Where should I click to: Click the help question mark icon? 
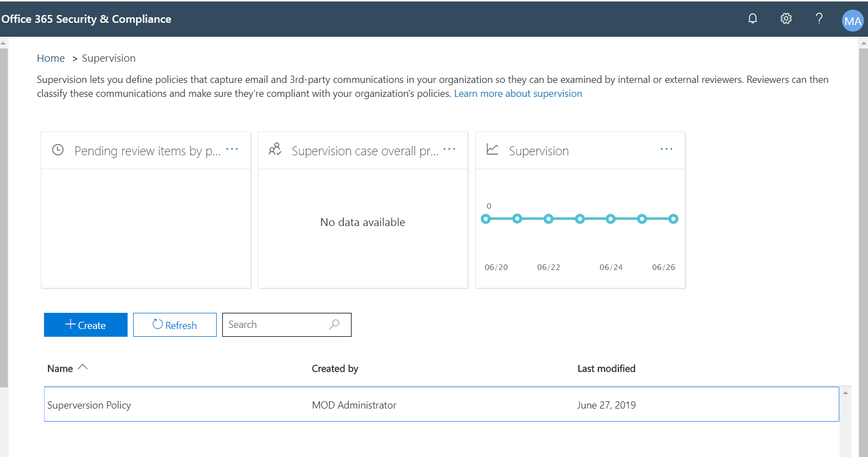click(x=819, y=18)
